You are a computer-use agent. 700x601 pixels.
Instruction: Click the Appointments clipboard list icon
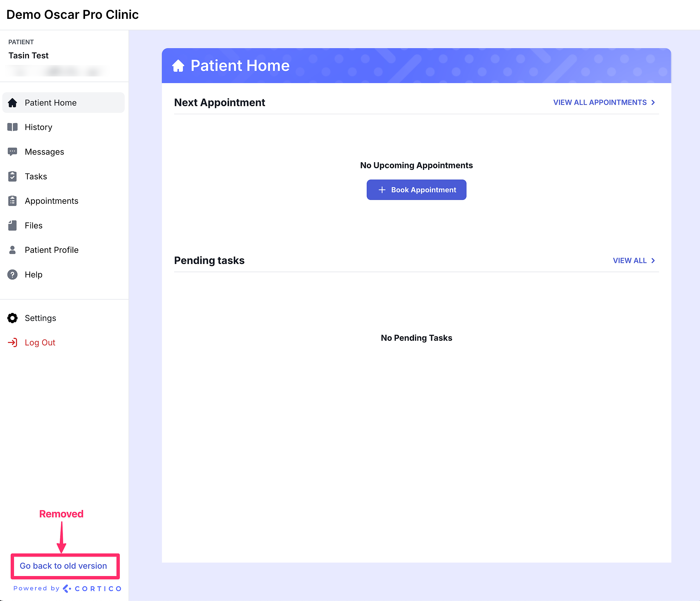click(13, 201)
